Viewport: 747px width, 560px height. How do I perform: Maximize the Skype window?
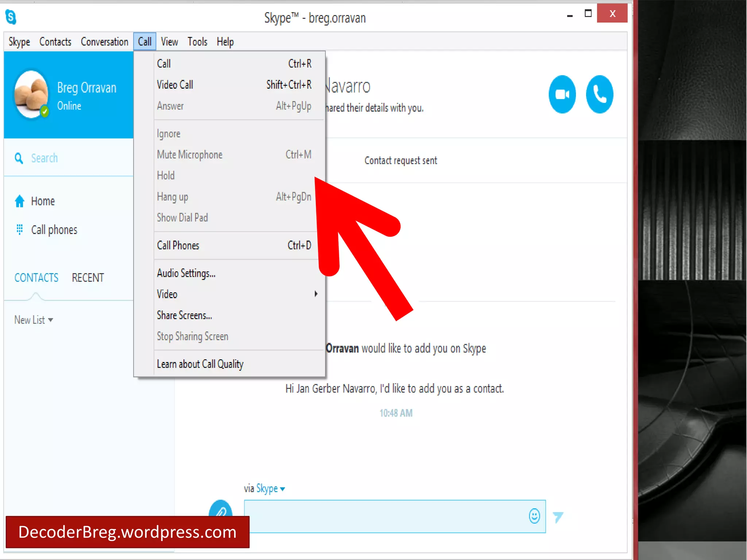588,13
